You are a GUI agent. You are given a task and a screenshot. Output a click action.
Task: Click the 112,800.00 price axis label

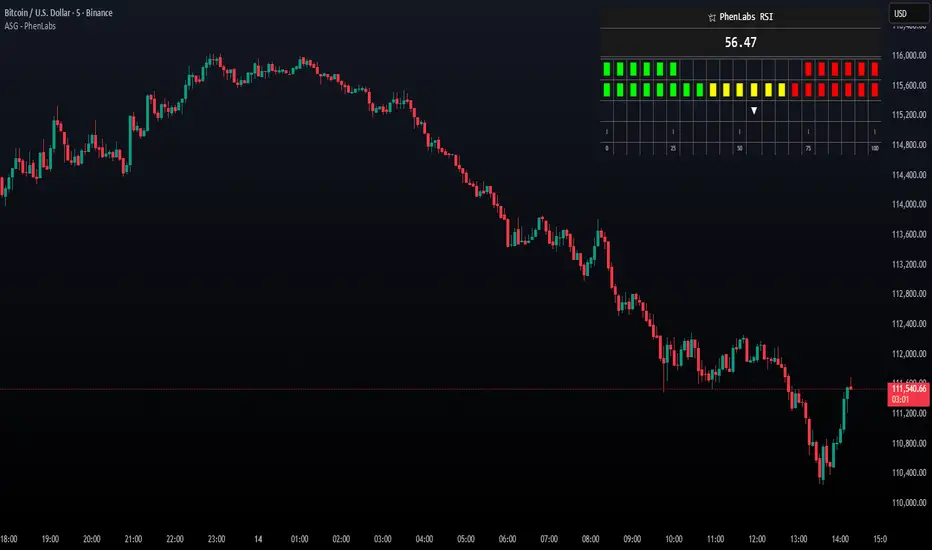click(x=909, y=294)
